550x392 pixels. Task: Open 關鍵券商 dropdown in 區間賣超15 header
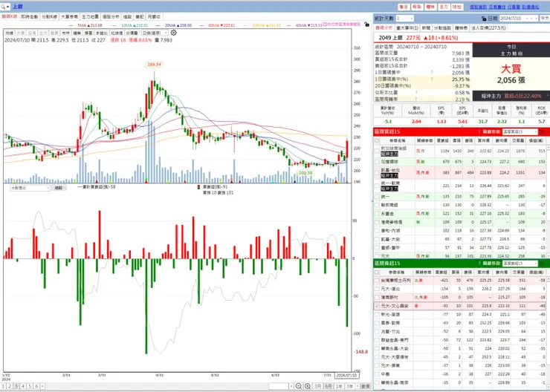point(520,264)
